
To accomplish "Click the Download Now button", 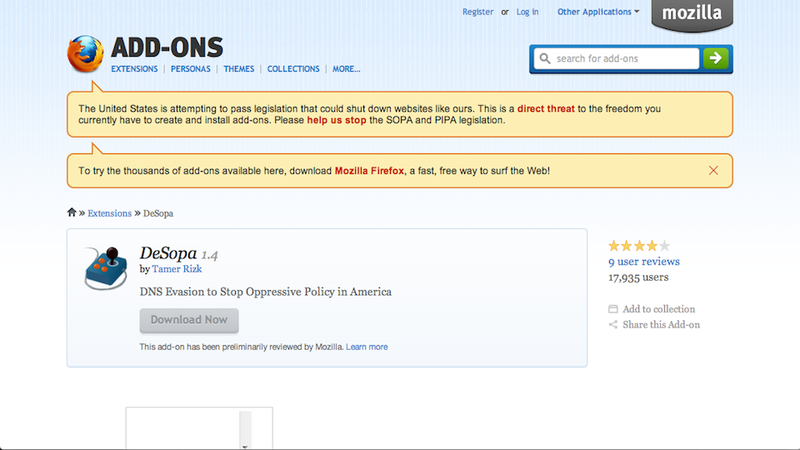I will pyautogui.click(x=189, y=320).
